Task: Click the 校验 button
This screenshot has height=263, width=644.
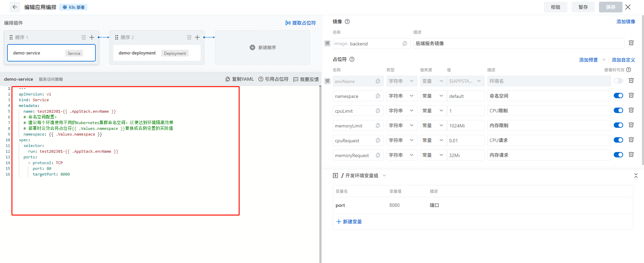Action: click(555, 7)
